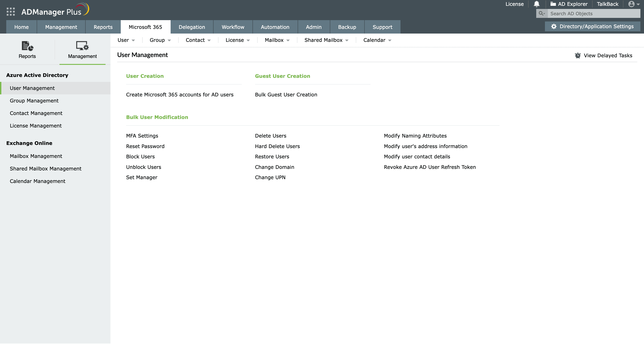Open the Delegation tab
This screenshot has width=644, height=348.
(192, 27)
